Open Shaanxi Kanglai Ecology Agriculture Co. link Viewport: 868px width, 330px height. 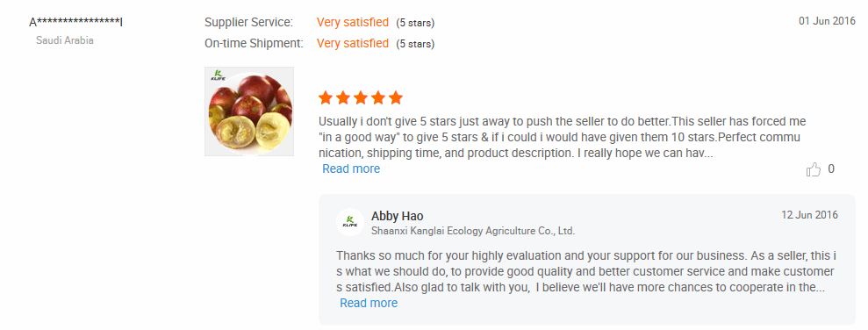(x=473, y=231)
